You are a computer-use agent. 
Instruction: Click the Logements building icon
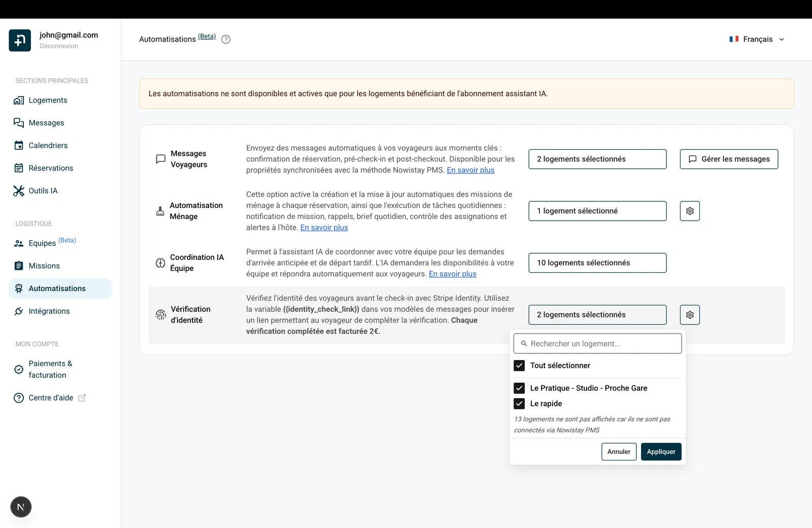[19, 100]
